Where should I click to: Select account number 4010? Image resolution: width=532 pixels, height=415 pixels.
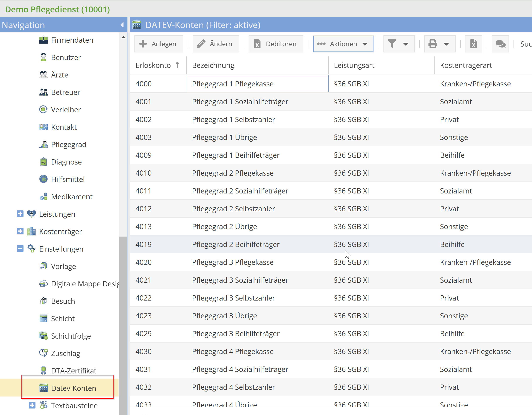coord(144,173)
